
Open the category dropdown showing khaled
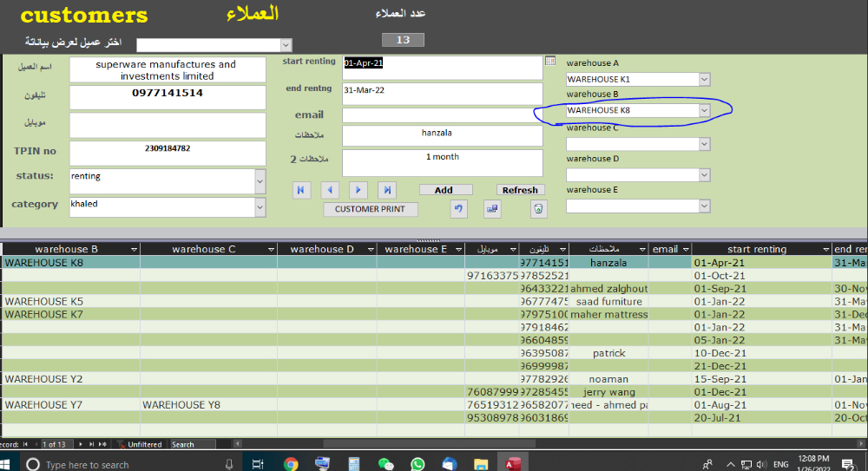[x=260, y=207]
